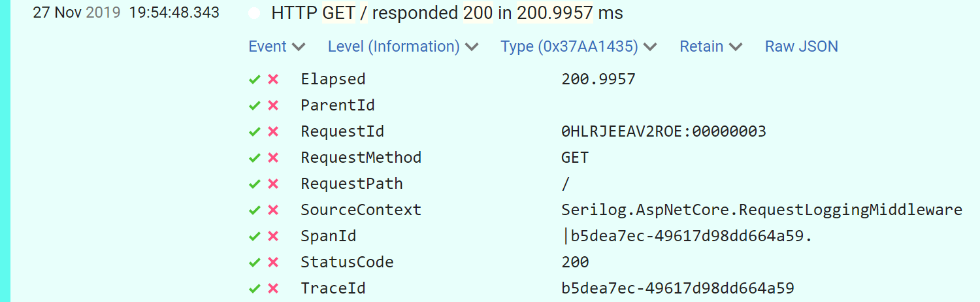Click red X exclude icon for ParentId
Image resolution: width=980 pixels, height=302 pixels.
tap(273, 106)
